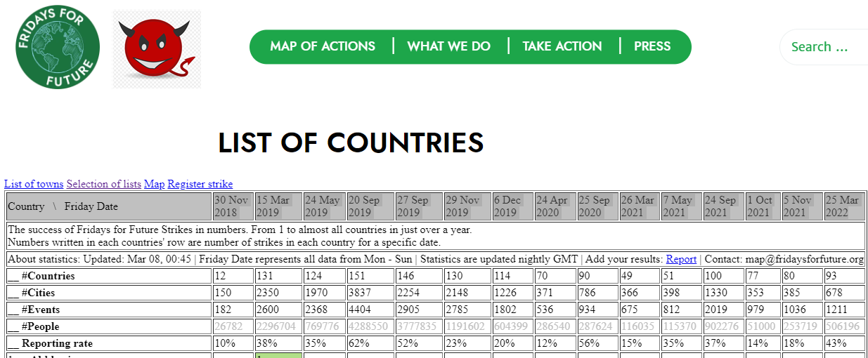Focus the Search input field
Image resolution: width=868 pixels, height=358 pixels.
[x=824, y=47]
